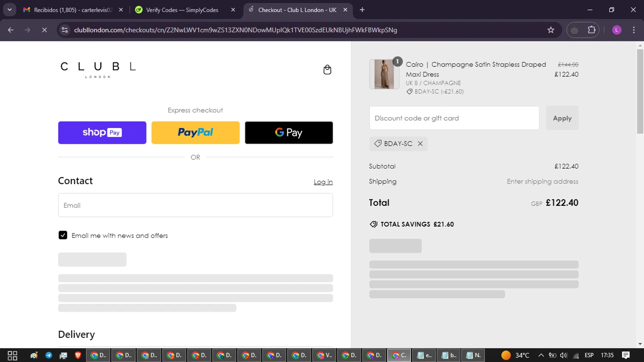Apply the discount code
644x362 pixels.
[x=562, y=118]
